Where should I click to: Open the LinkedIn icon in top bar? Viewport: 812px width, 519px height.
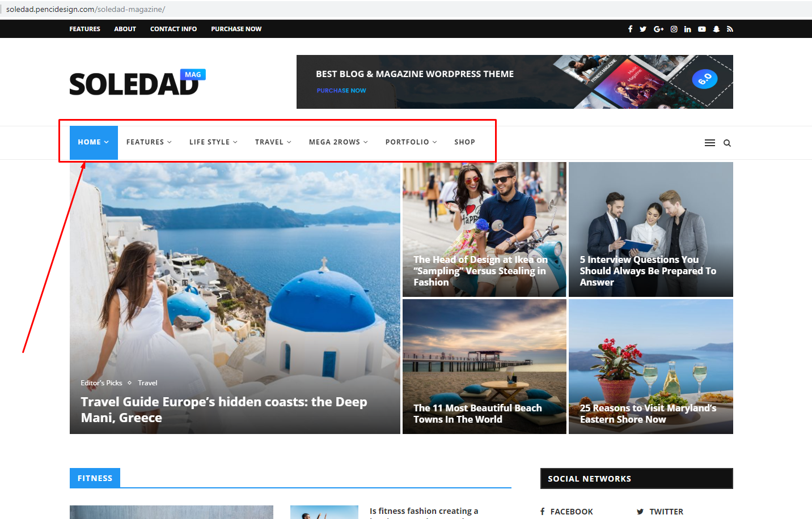687,29
